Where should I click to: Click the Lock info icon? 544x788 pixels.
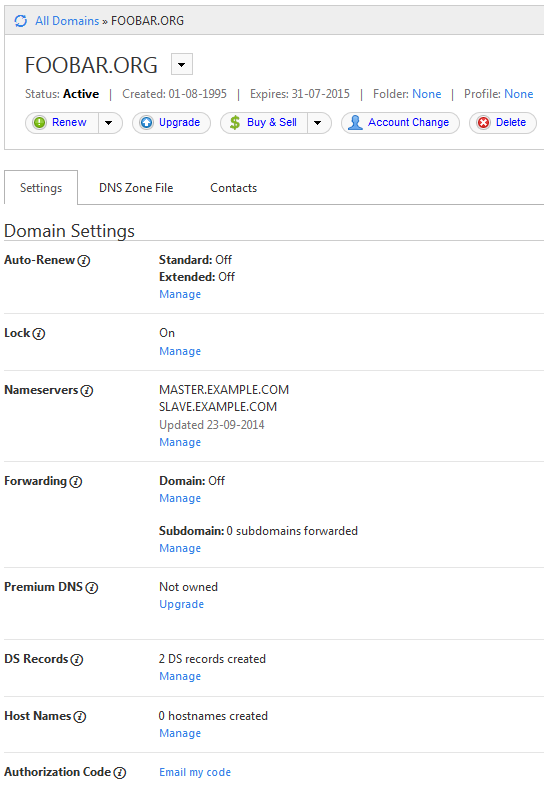tap(39, 334)
